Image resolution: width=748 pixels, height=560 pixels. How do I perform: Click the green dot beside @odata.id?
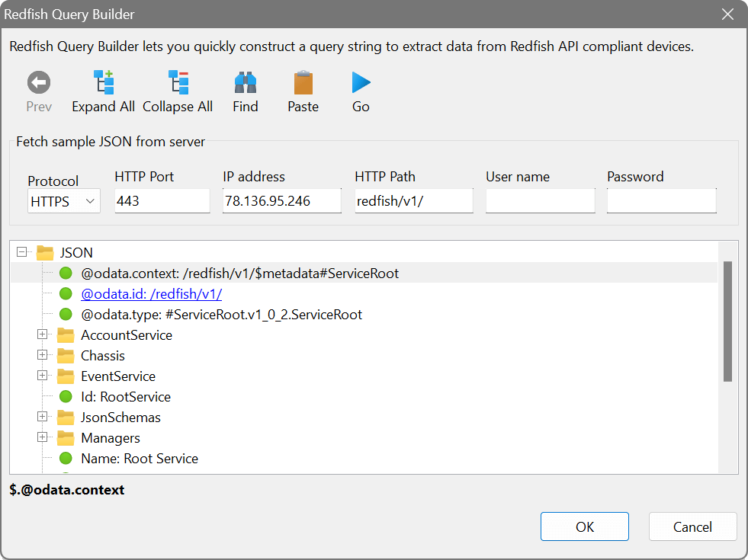66,293
